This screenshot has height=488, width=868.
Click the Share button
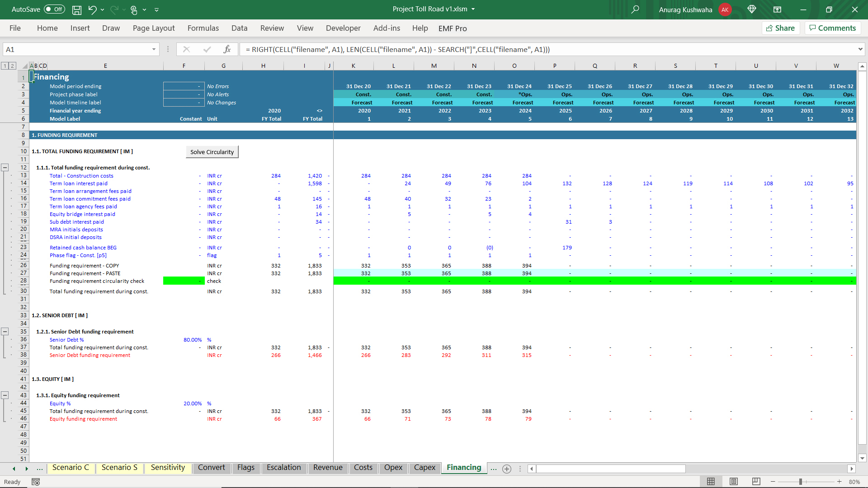(x=781, y=28)
